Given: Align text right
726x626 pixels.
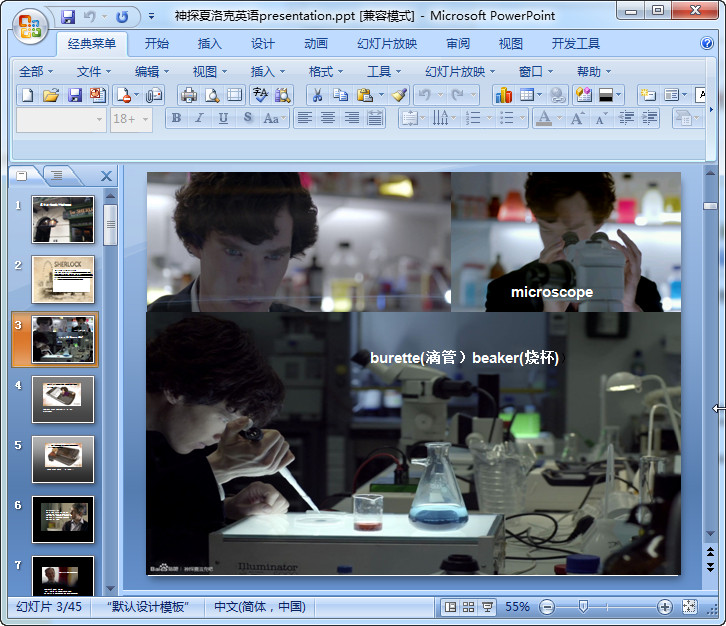Looking at the screenshot, I should coord(351,119).
